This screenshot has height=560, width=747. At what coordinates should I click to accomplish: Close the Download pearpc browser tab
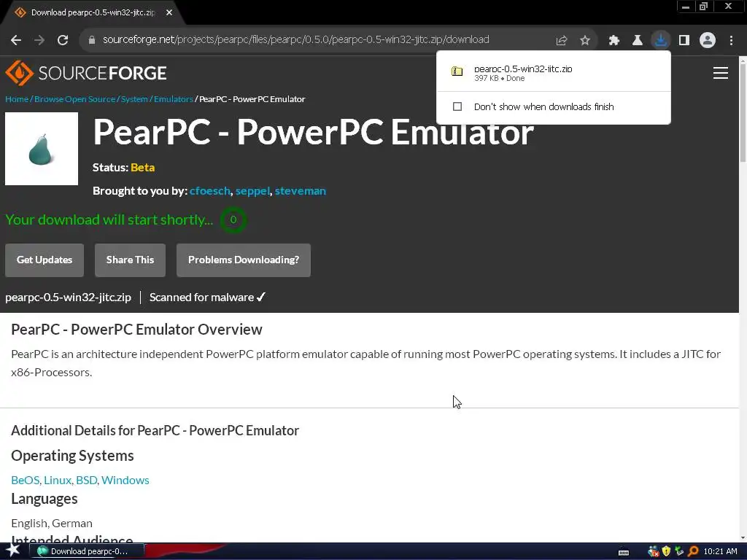pyautogui.click(x=169, y=12)
